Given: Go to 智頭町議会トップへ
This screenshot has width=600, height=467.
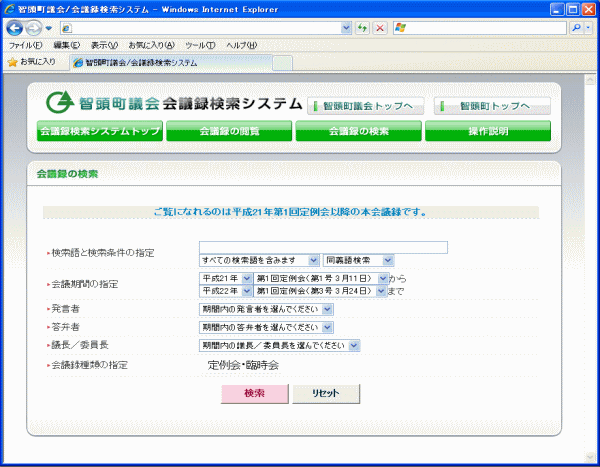Looking at the screenshot, I should pyautogui.click(x=365, y=106).
